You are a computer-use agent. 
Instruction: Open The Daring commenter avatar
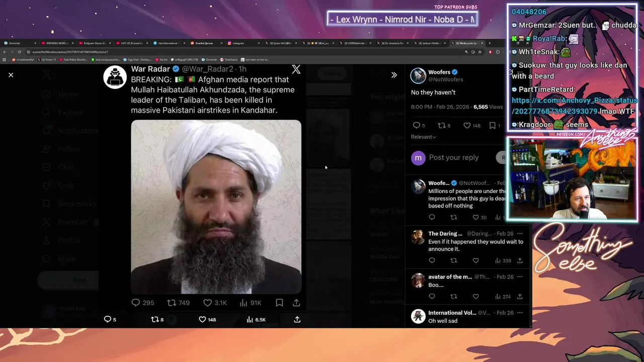coord(418,237)
